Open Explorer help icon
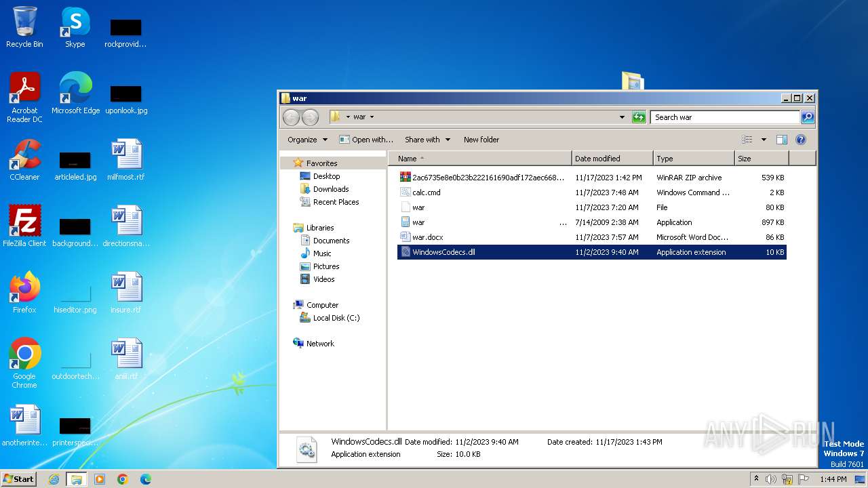Screen dimensions: 868x488 pos(800,140)
